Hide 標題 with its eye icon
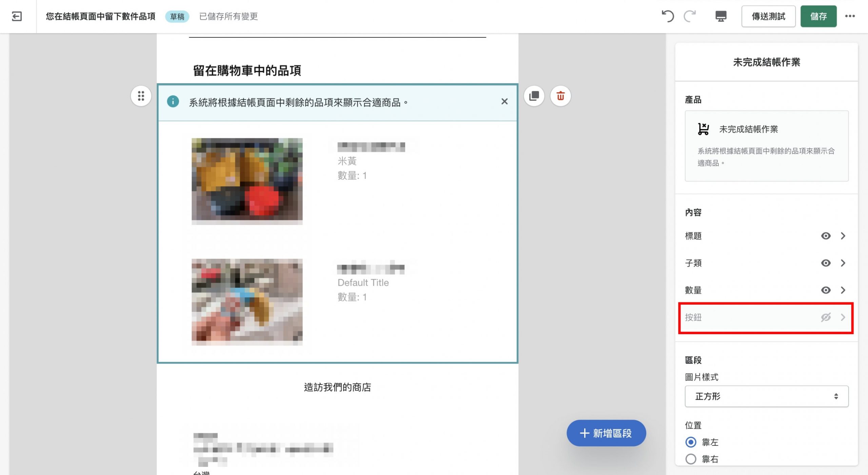868x475 pixels. click(x=826, y=236)
